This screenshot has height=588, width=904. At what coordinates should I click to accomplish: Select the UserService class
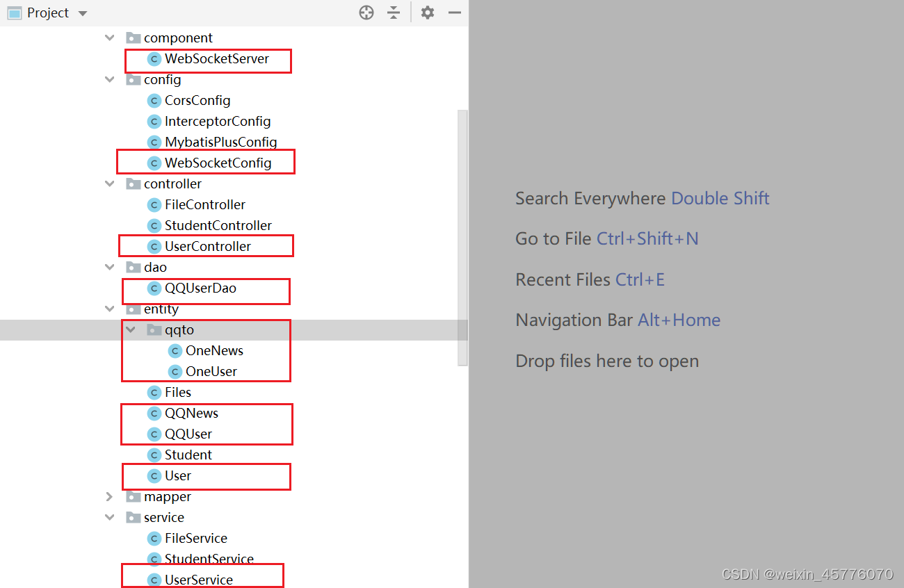199,580
